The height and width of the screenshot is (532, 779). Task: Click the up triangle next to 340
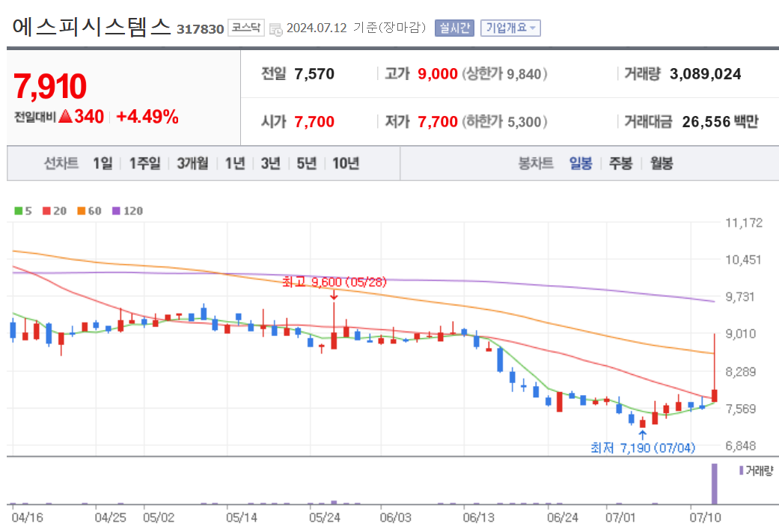(66, 117)
